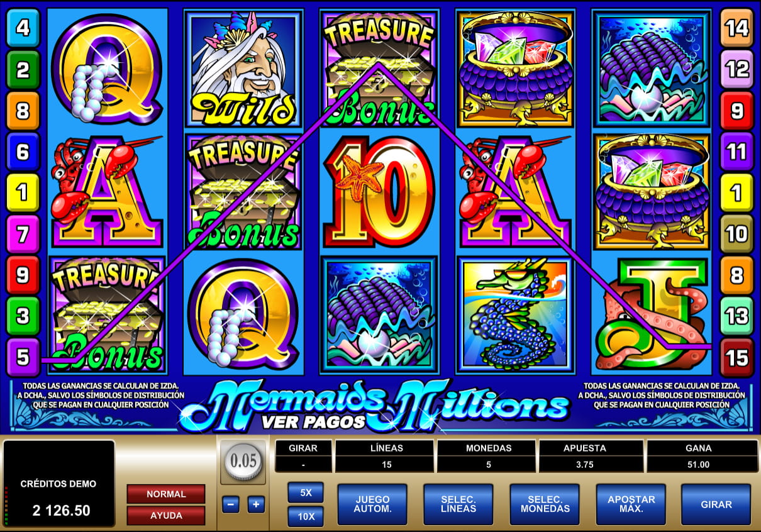
Task: Switch to NORMAL mode
Action: tap(166, 494)
